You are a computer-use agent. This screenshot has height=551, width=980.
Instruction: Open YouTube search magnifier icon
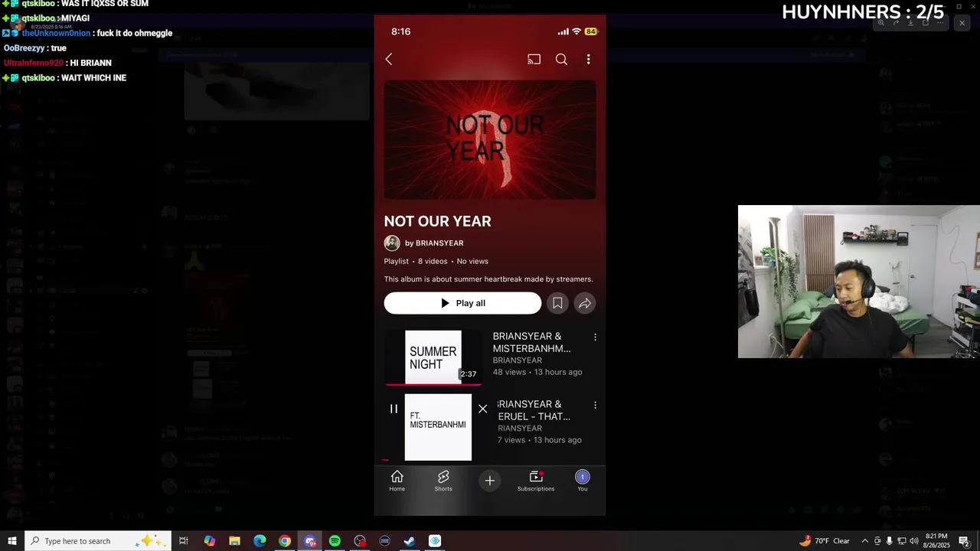pos(561,60)
